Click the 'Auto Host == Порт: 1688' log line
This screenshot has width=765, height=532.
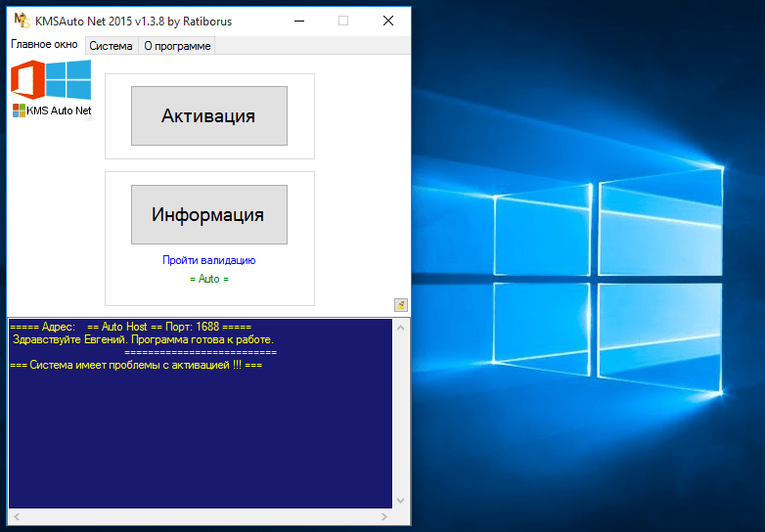coord(130,327)
